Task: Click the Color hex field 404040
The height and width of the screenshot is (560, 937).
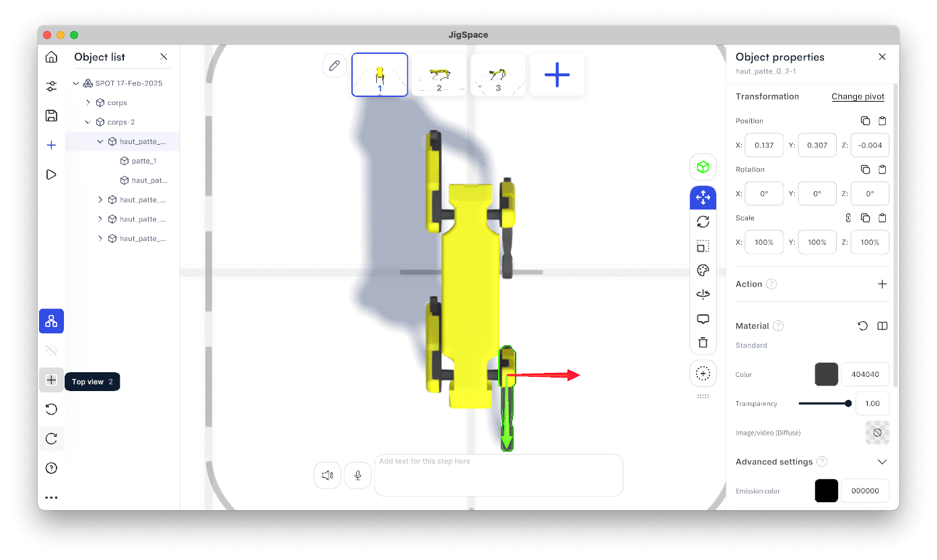Action: click(x=865, y=374)
